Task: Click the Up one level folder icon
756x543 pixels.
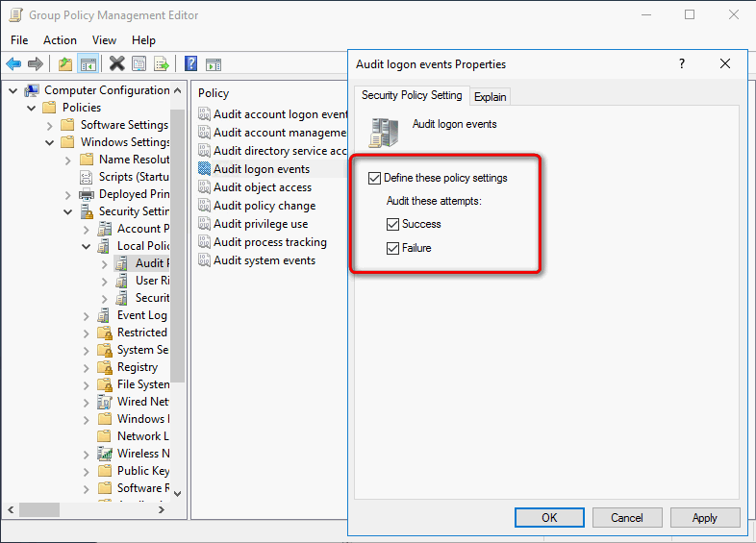Action: (65, 64)
